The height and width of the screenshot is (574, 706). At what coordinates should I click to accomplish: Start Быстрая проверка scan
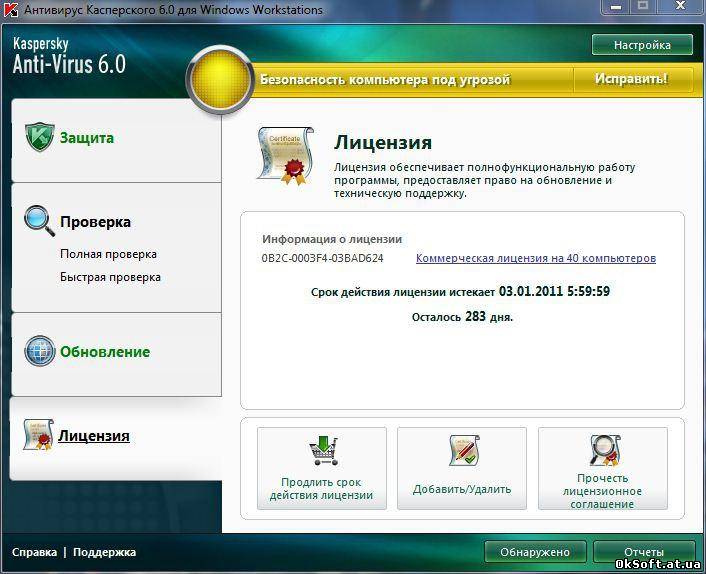pyautogui.click(x=110, y=277)
